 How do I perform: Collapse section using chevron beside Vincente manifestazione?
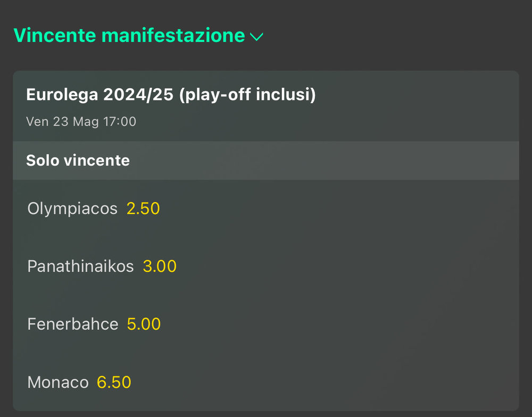coord(256,37)
